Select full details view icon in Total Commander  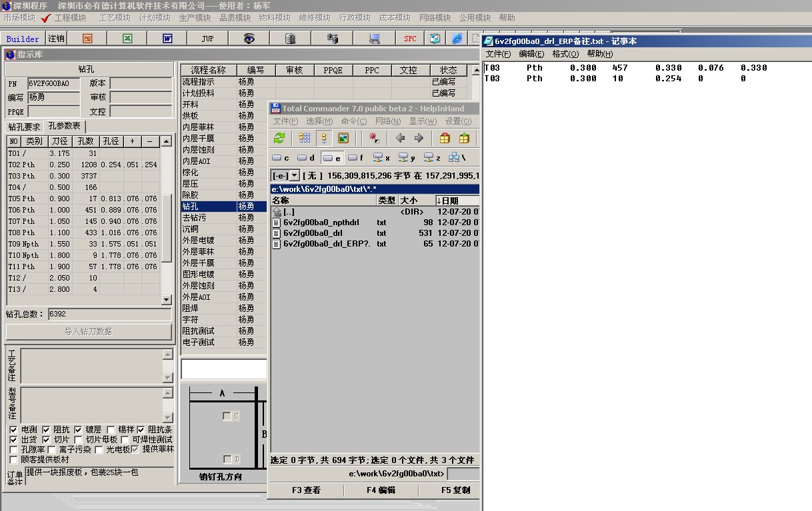click(324, 138)
